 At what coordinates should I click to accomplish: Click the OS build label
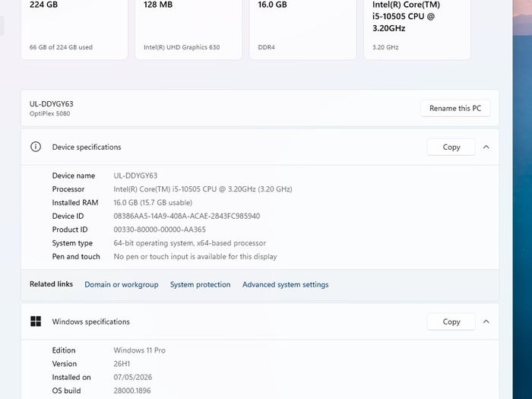(x=67, y=391)
